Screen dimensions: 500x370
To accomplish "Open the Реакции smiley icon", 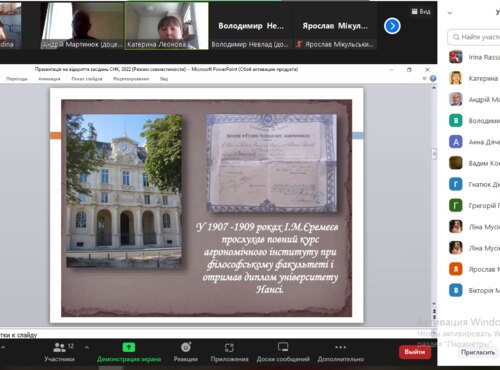I will [186, 347].
